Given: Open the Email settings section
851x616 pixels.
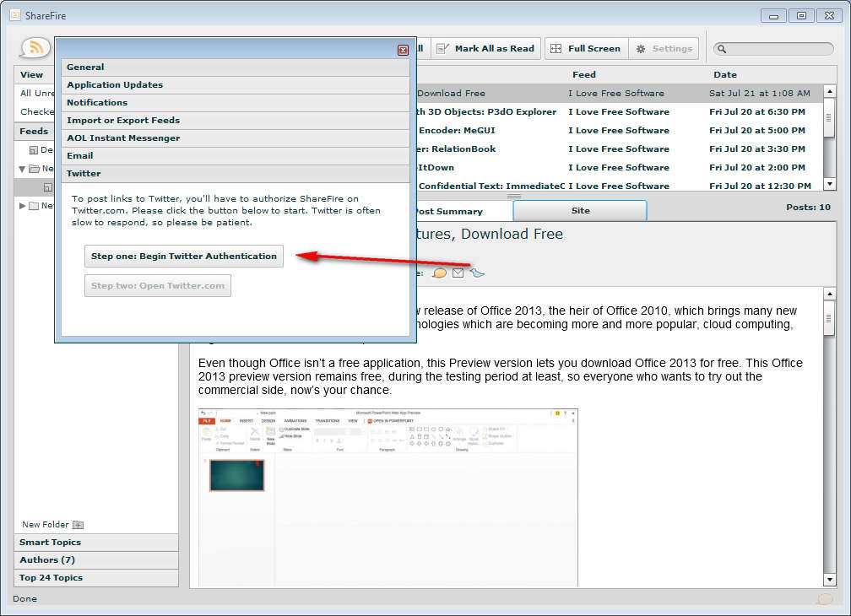Looking at the screenshot, I should [235, 156].
